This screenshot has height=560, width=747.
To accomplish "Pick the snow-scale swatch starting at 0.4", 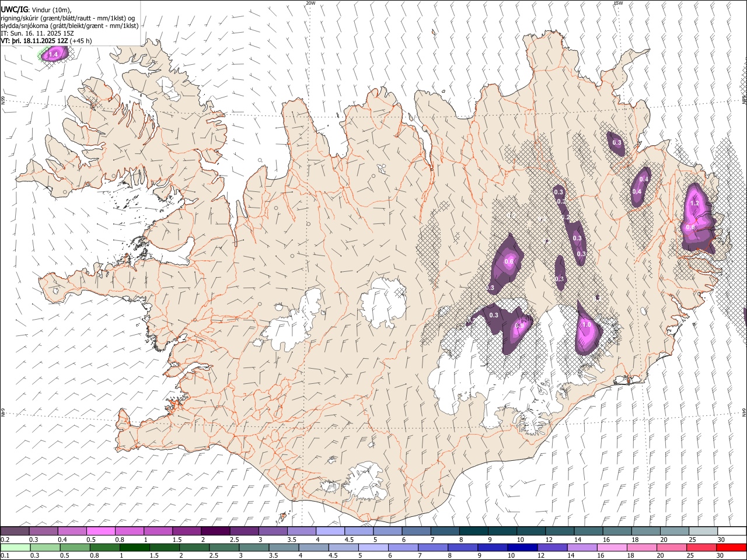I will (72, 531).
